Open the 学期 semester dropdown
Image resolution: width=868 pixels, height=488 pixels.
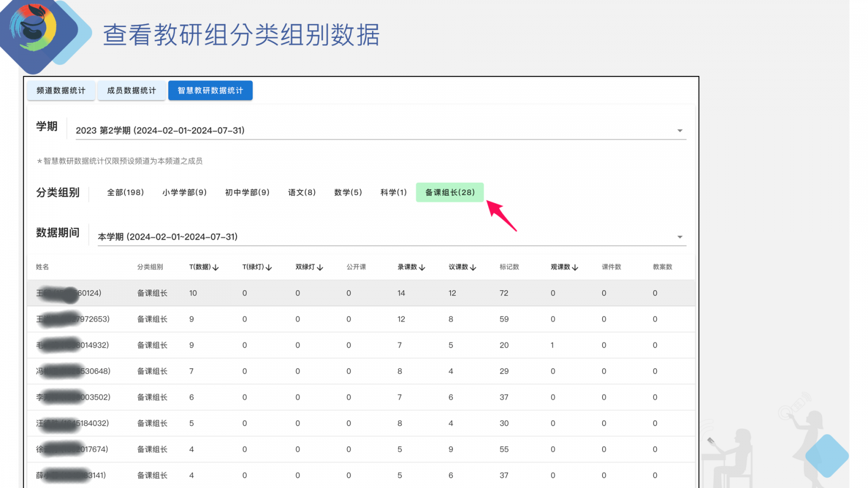679,130
